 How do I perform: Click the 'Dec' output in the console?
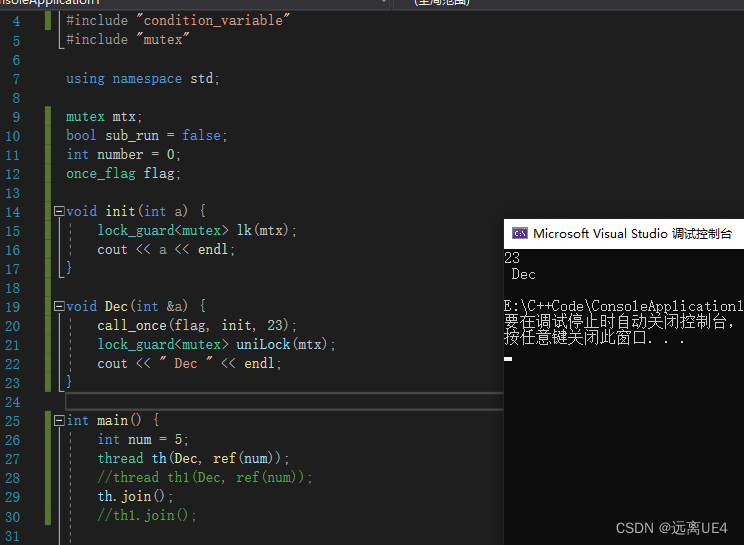[523, 274]
